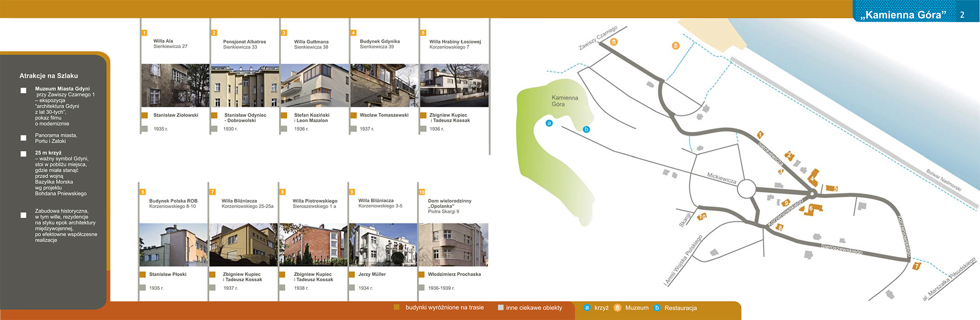
Task: Check the Muzeum Miasta Gdyni checkbox
Action: (23, 90)
